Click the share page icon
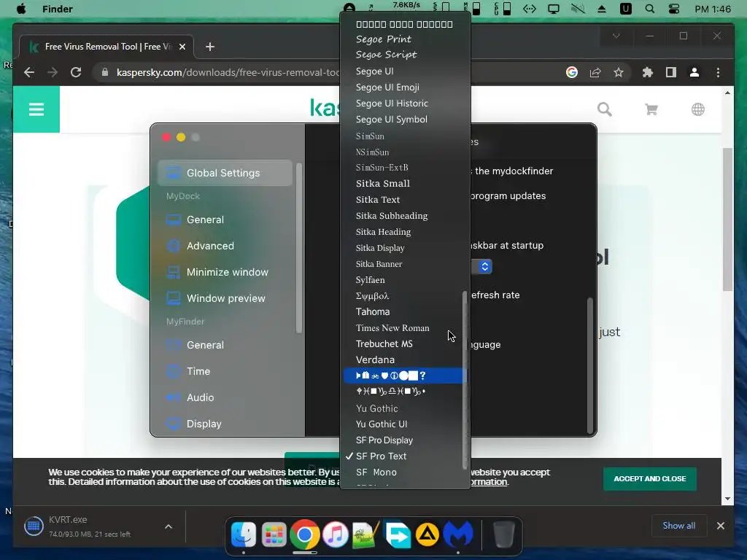This screenshot has height=560, width=747. (595, 72)
